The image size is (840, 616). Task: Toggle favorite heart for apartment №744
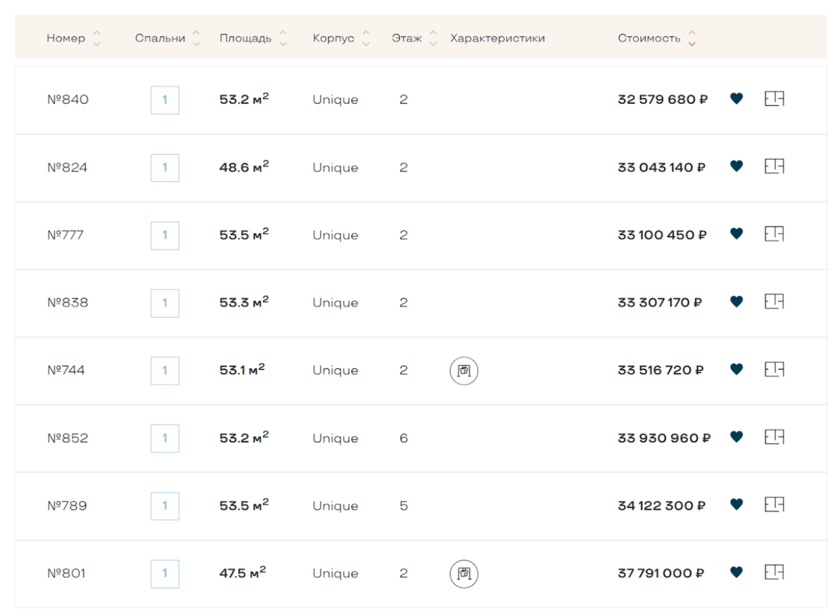coord(736,369)
